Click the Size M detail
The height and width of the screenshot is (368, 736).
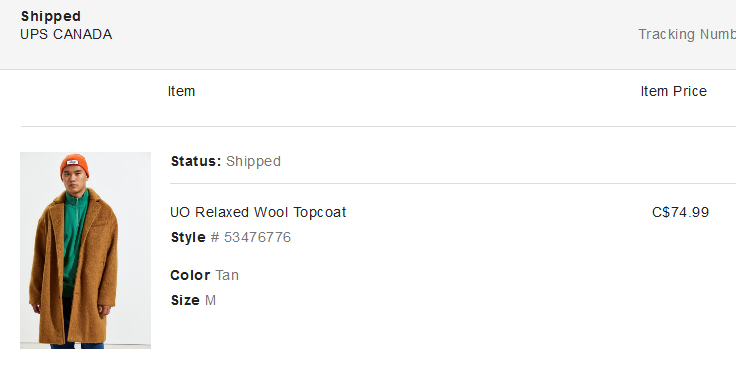pyautogui.click(x=193, y=300)
